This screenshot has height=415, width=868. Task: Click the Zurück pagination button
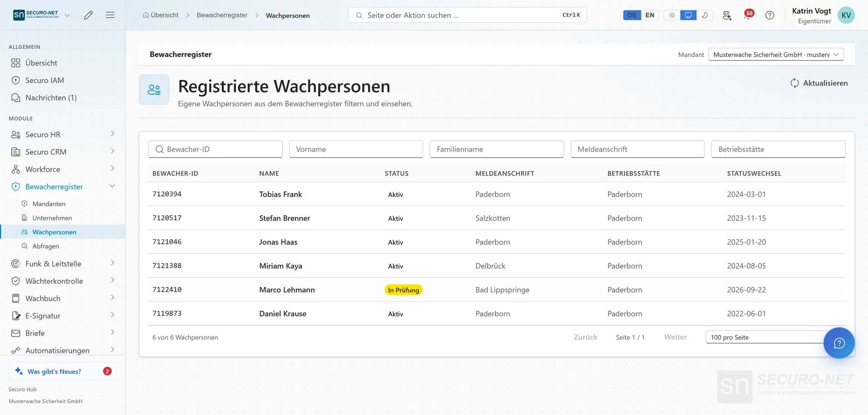[585, 337]
